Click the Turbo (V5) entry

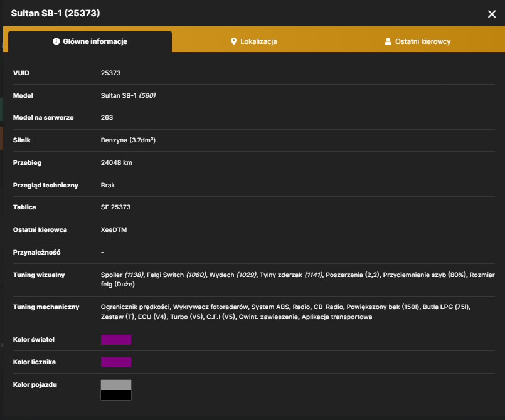pyautogui.click(x=187, y=317)
